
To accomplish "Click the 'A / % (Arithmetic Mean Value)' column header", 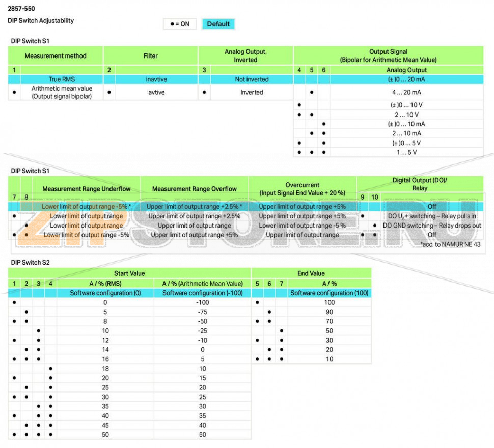I will point(203,284).
